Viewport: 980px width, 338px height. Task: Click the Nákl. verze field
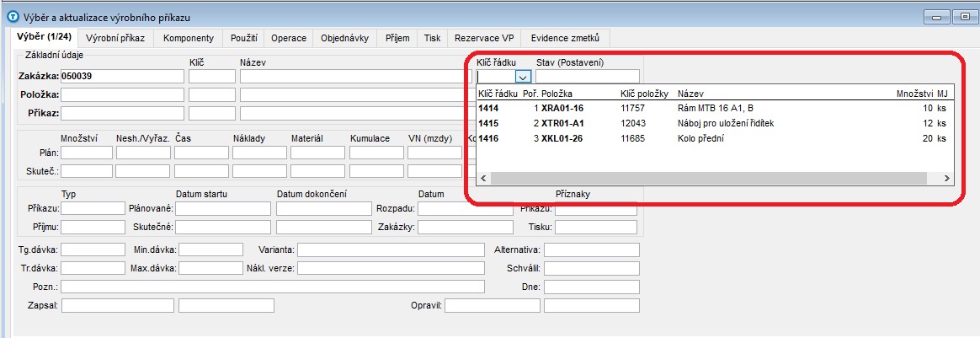[391, 269]
